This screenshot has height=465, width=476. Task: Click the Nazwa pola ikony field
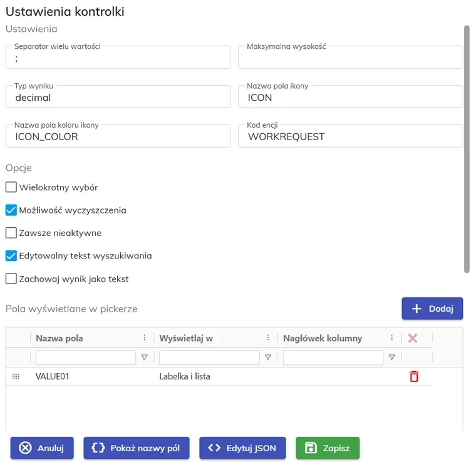350,97
